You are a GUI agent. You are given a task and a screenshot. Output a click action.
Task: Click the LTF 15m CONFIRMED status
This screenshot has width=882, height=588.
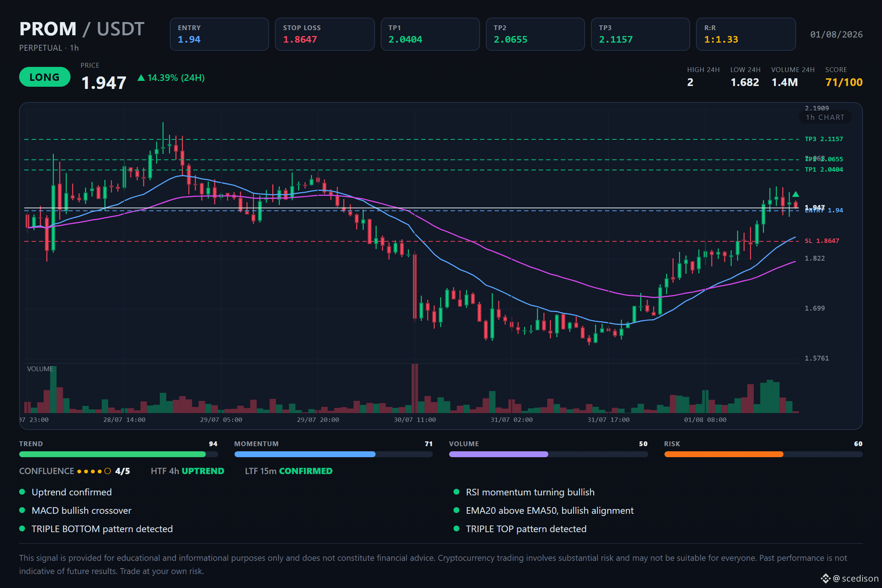click(289, 472)
